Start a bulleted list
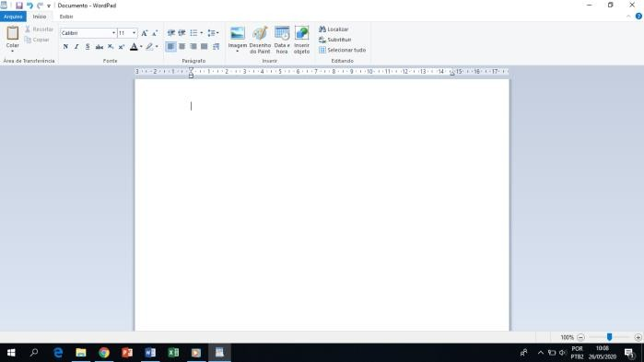644x362 pixels. tap(193, 33)
